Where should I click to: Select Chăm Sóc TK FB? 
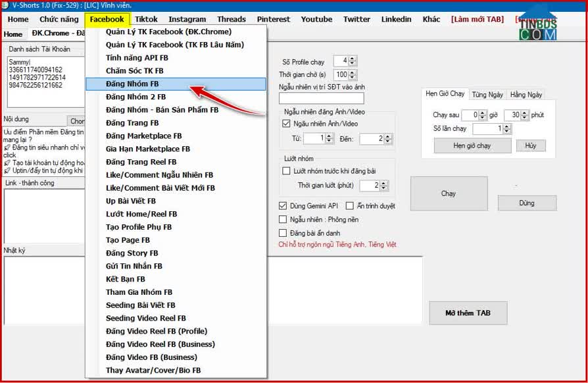176,71
